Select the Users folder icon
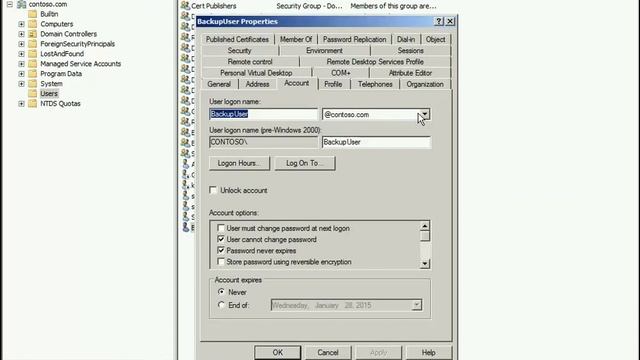This screenshot has height=360, width=640. pyautogui.click(x=33, y=93)
